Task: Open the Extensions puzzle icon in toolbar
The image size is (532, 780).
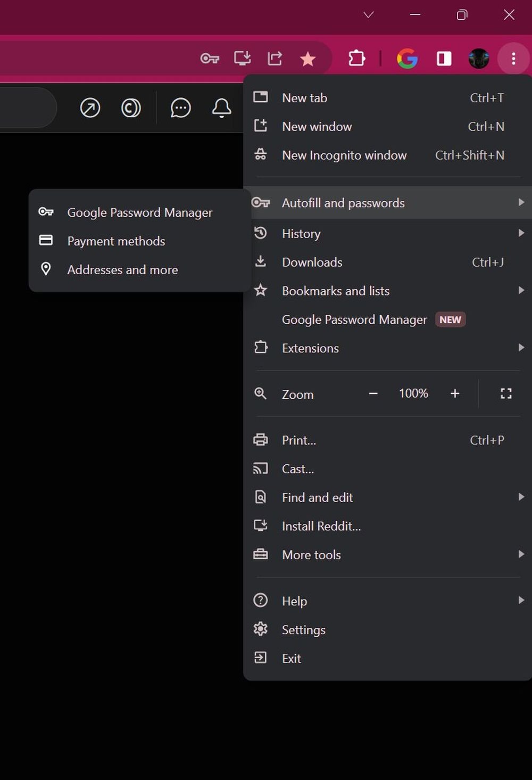Action: pyautogui.click(x=356, y=58)
